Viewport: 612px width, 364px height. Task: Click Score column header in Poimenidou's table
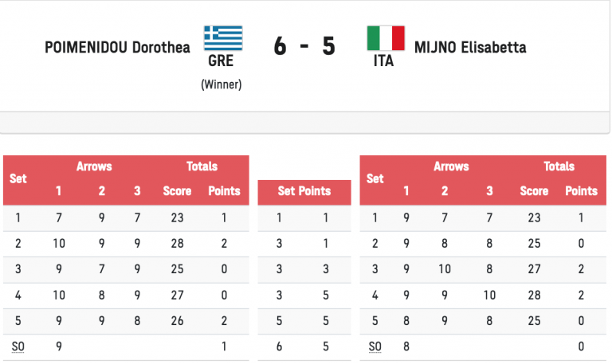click(x=177, y=191)
